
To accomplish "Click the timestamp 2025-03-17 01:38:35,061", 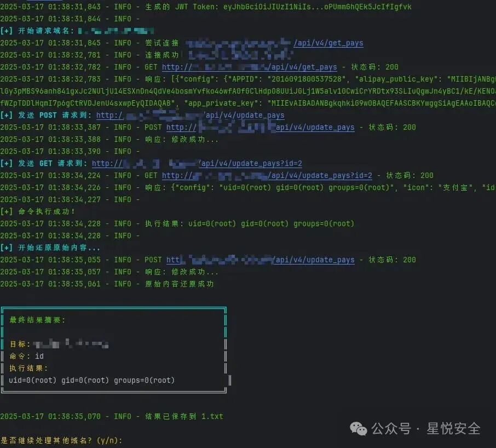I will (50, 284).
